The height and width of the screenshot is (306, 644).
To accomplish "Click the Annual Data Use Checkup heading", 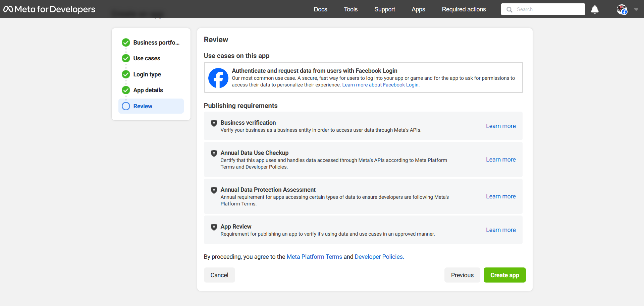I will pos(255,153).
